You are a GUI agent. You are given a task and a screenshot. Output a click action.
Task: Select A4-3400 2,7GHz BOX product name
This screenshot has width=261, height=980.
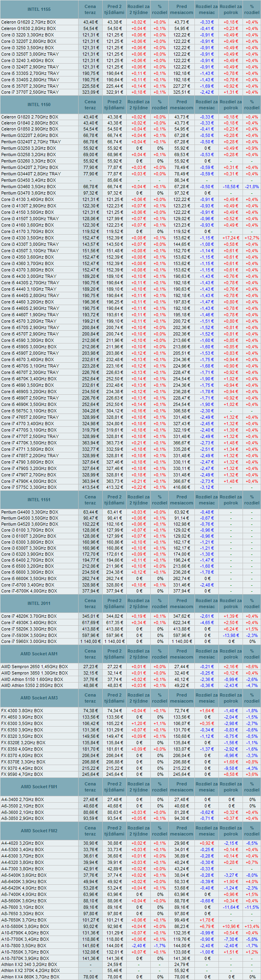pos(22,799)
